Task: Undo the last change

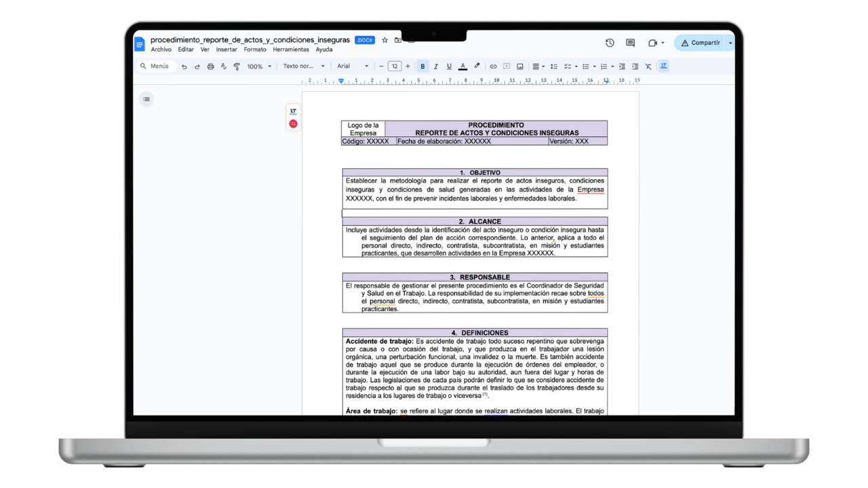Action: tap(183, 66)
